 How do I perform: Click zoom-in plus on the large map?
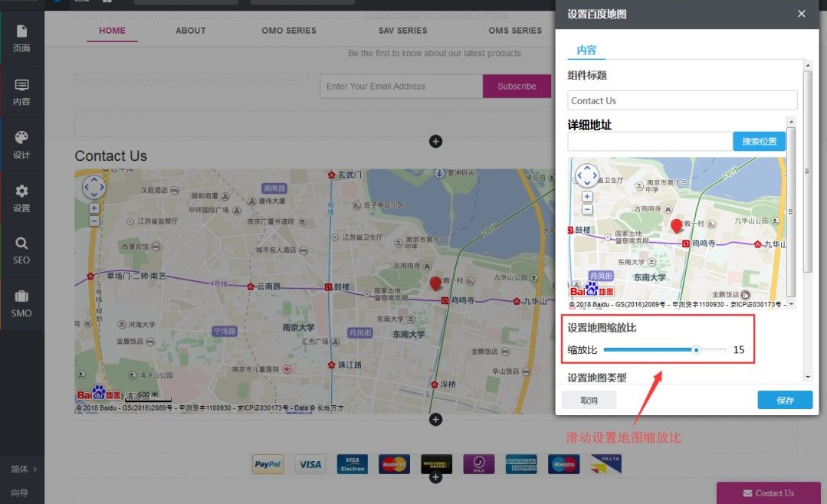coord(94,208)
